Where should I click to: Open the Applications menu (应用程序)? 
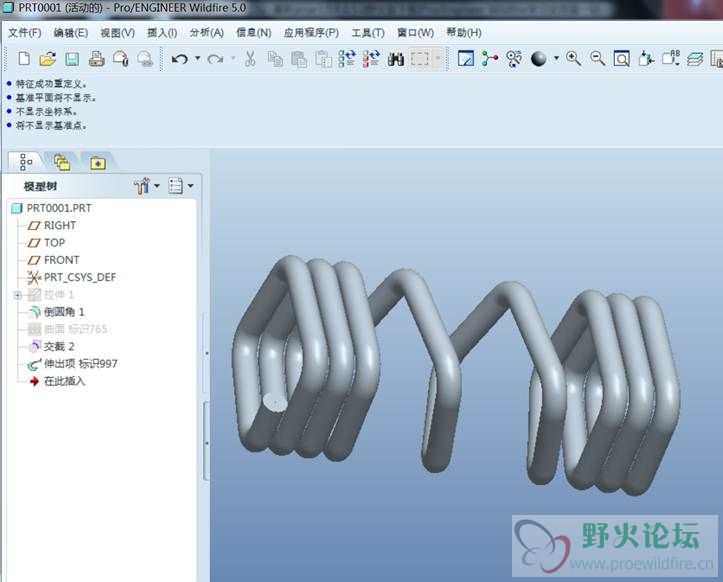click(311, 33)
